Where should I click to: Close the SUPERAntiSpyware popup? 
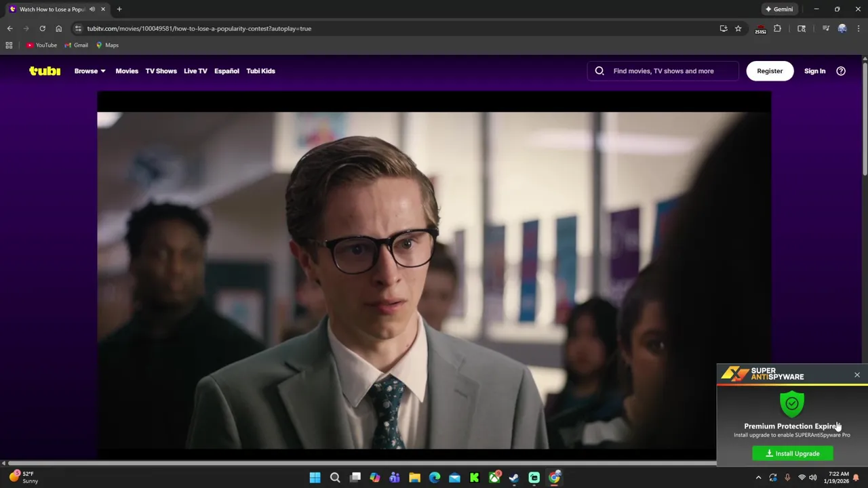tap(857, 375)
